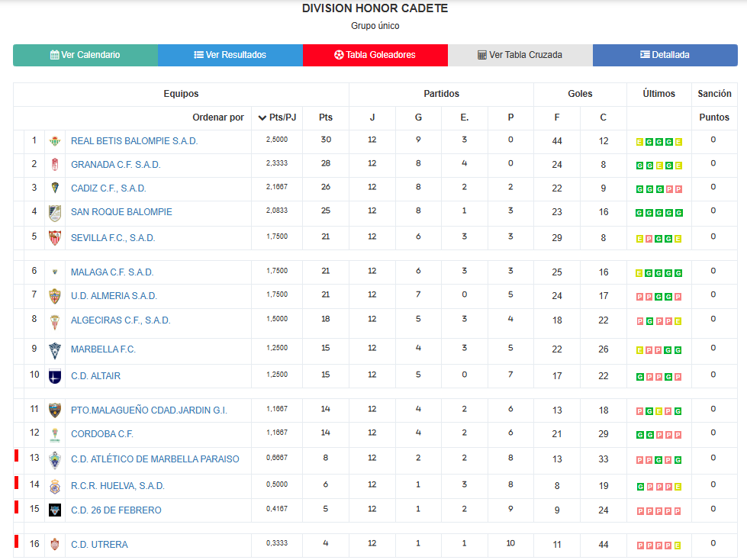Click the P column header
The height and width of the screenshot is (560, 747).
tap(510, 117)
